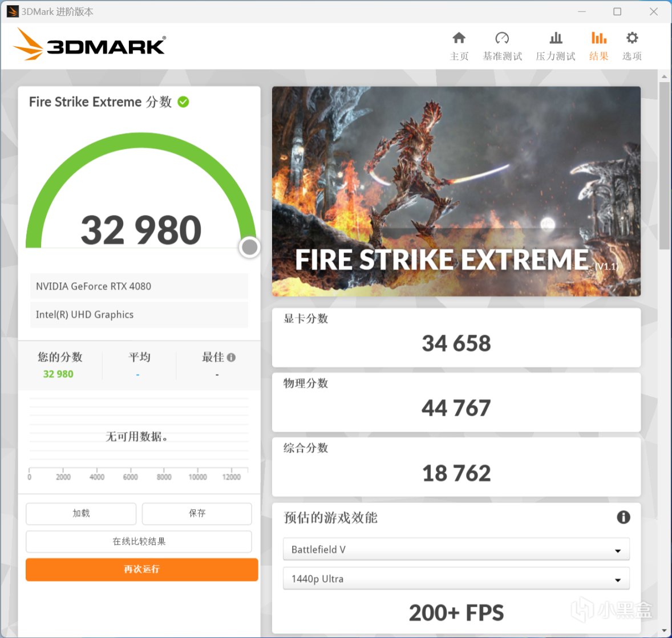Click the 平均 column label

tap(139, 357)
